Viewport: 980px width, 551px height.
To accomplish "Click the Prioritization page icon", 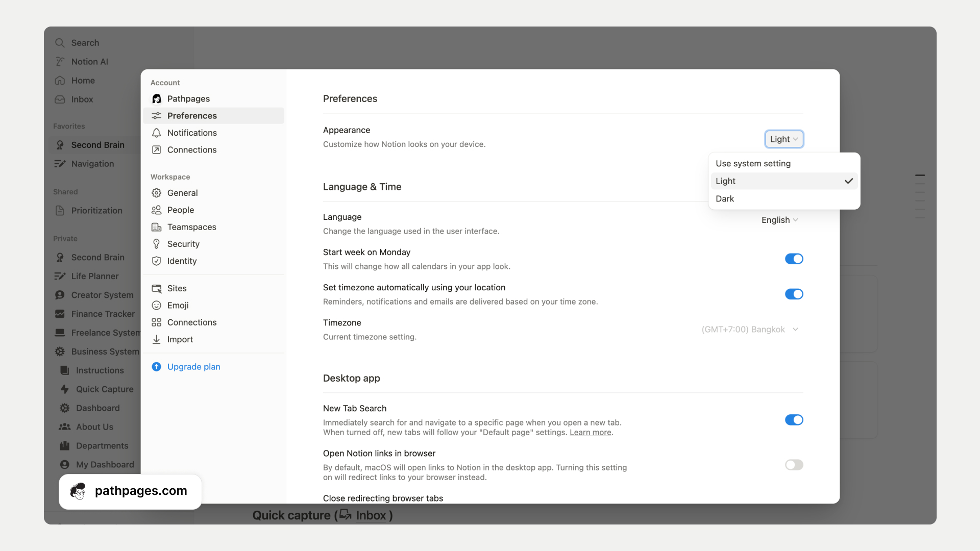I will click(x=60, y=211).
